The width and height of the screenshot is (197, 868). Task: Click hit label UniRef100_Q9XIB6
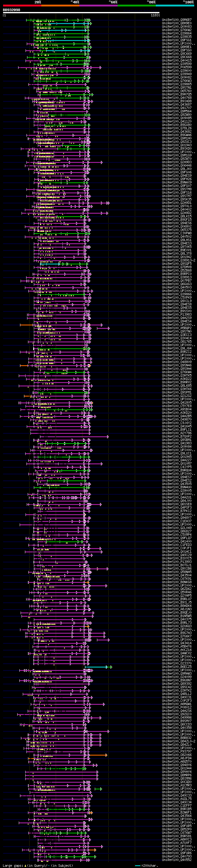click(x=177, y=568)
